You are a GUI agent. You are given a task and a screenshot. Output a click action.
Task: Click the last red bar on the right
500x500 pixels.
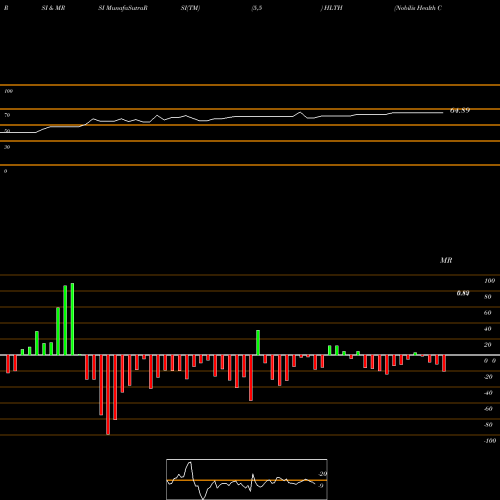pos(444,363)
